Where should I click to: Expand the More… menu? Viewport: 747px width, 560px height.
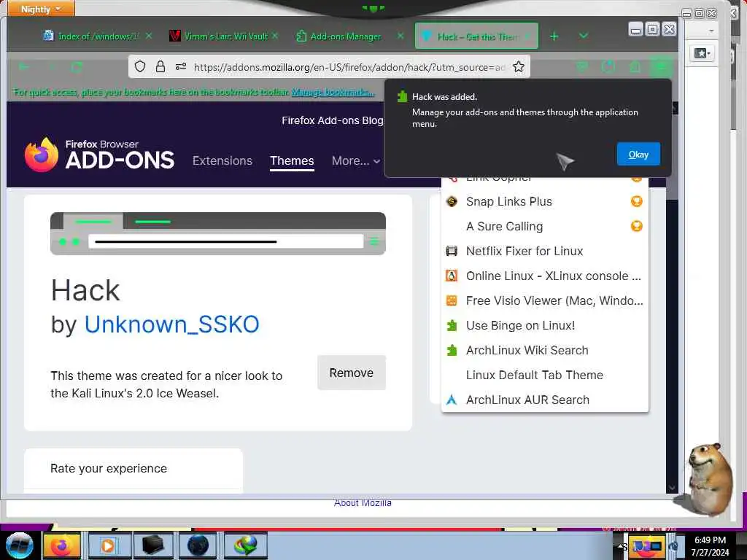(x=355, y=161)
